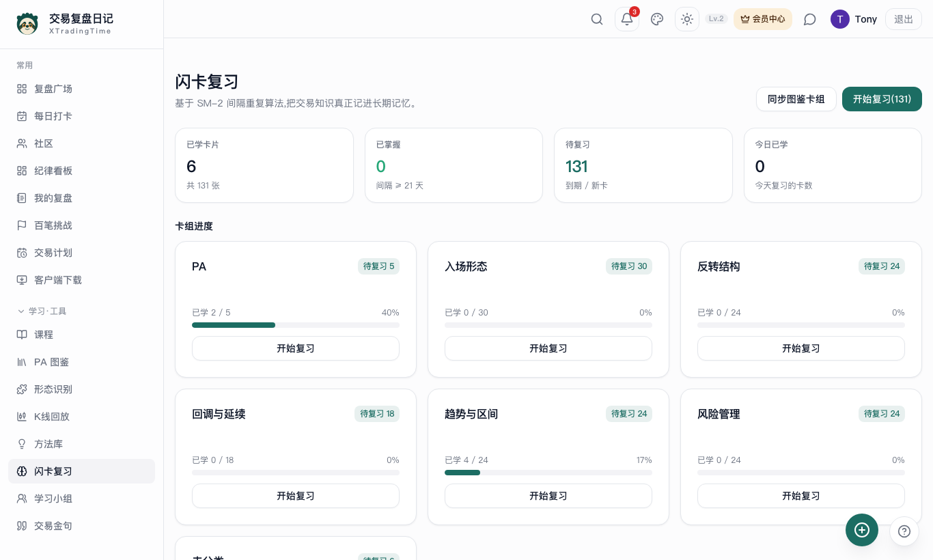Click 闪卡复习 brain icon
The width and height of the screenshot is (933, 560).
point(22,471)
